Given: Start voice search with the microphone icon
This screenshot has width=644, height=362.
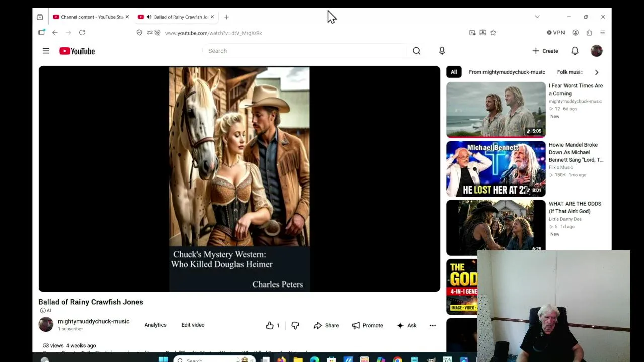Looking at the screenshot, I should (442, 51).
